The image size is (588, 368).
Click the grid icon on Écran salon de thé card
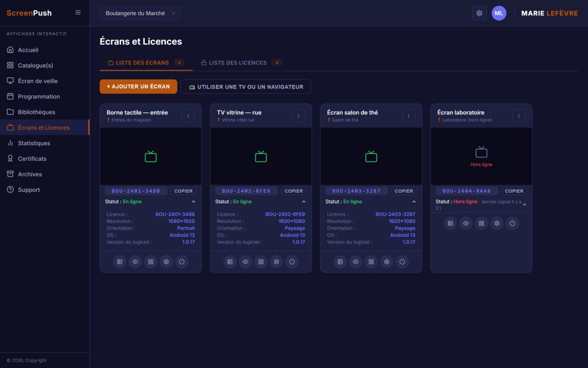[x=372, y=262]
